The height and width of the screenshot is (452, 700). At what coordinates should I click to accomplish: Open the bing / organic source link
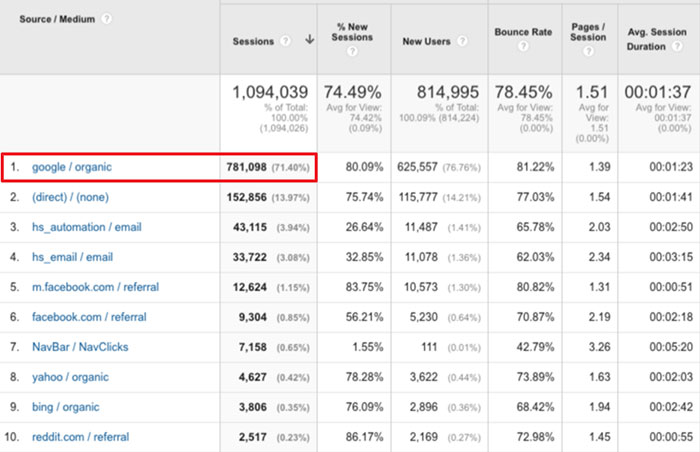click(x=67, y=407)
